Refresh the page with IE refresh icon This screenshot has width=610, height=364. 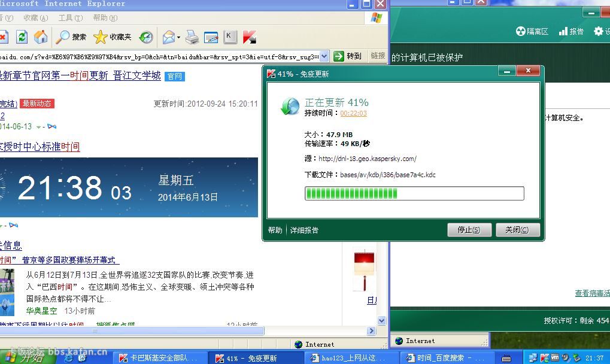click(22, 37)
